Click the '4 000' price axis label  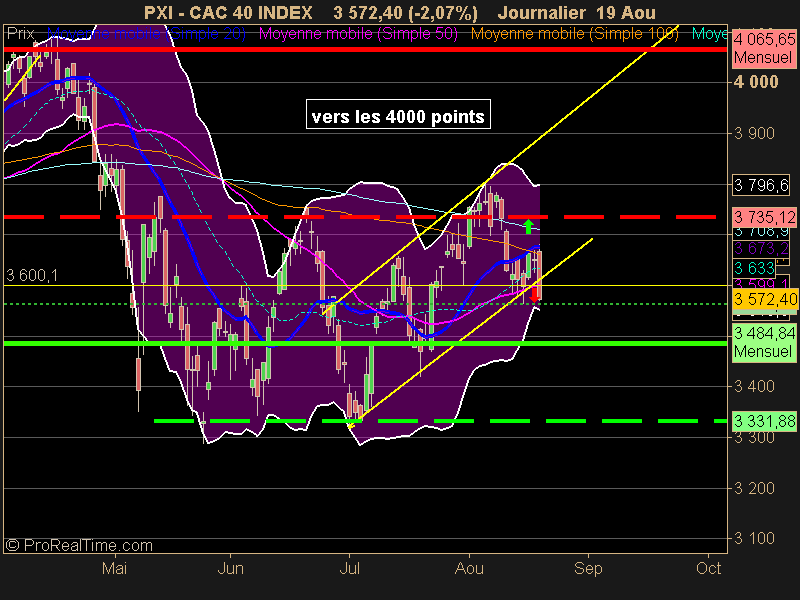click(756, 82)
